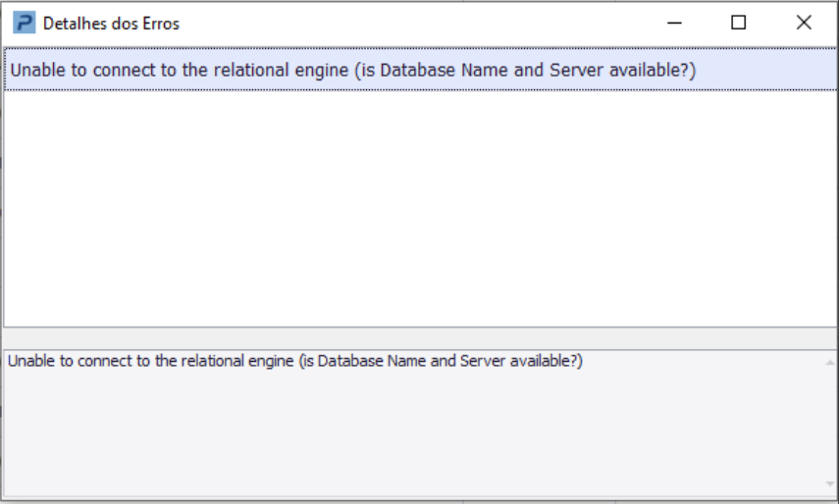Click the error description text in lower pane
The image size is (839, 504).
[294, 361]
